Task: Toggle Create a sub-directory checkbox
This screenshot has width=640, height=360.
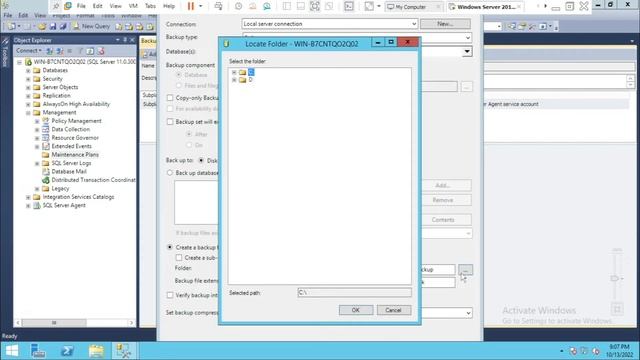Action: click(x=179, y=258)
